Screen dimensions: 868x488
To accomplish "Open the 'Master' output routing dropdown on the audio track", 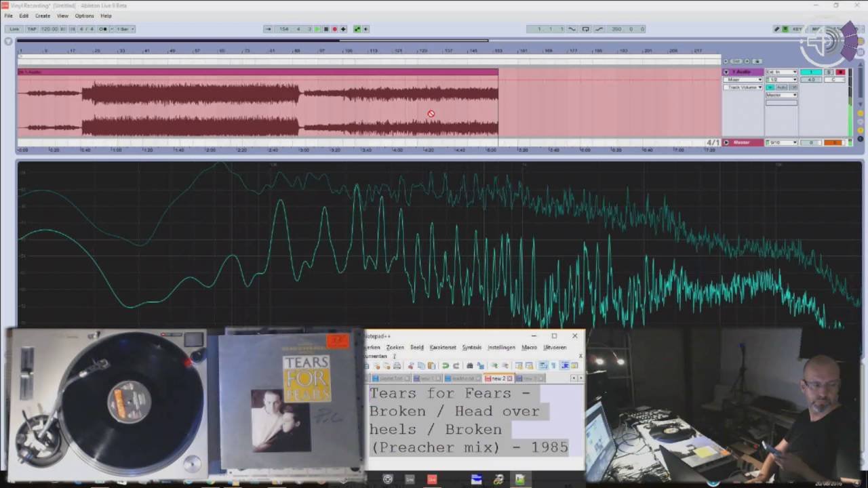I will 781,95.
